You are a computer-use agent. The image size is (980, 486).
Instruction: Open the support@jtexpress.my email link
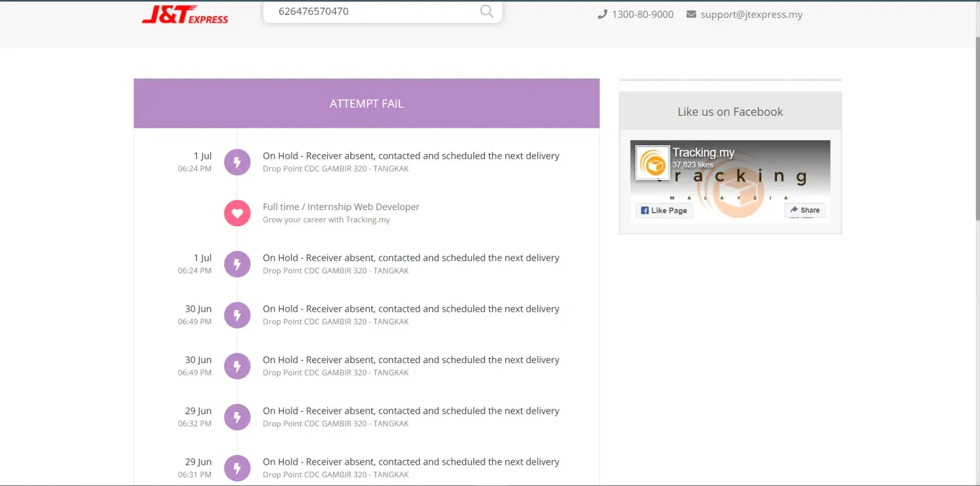coord(751,15)
